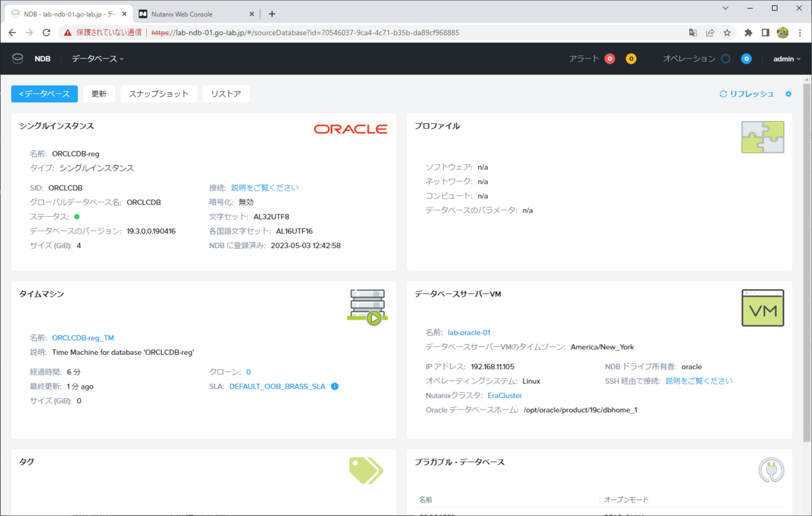Open the ORCLCDB-reg_TM time machine link

(83, 337)
